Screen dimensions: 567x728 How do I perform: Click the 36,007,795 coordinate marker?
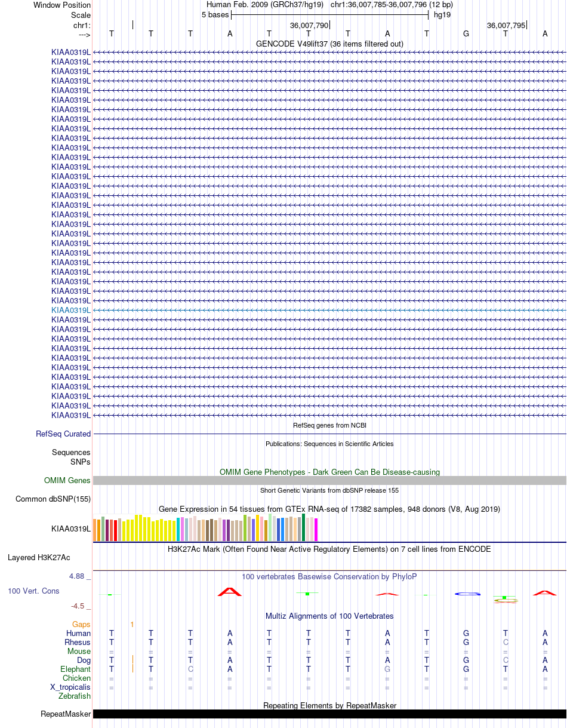tap(506, 25)
